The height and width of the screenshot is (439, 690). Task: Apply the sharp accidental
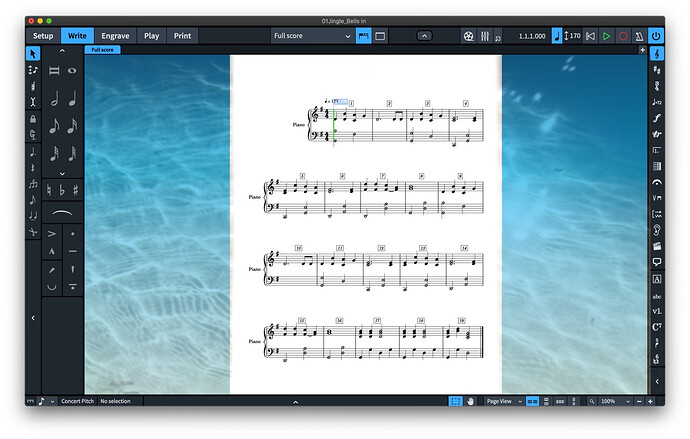tap(75, 190)
